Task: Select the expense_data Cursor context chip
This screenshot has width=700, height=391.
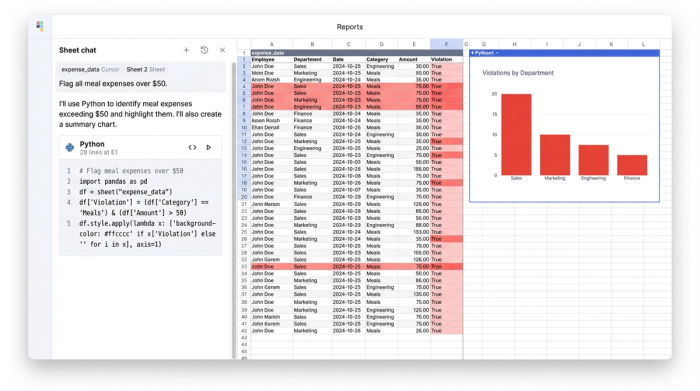Action: point(90,69)
